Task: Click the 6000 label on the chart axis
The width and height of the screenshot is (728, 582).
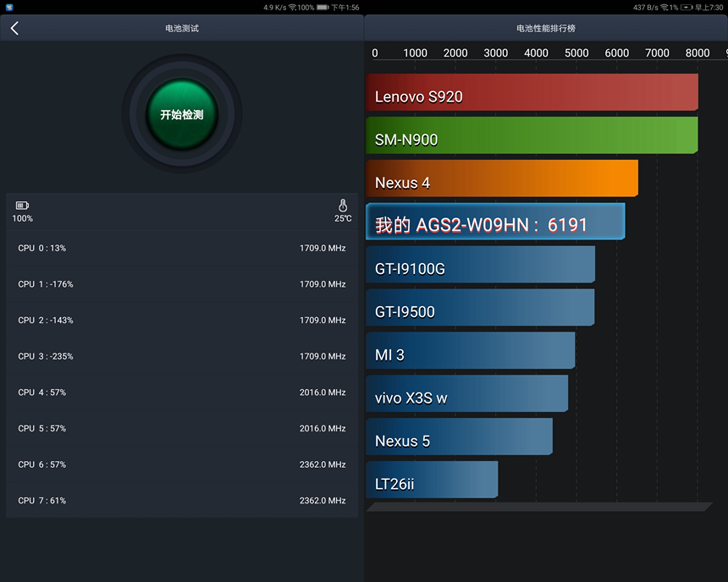Action: [x=617, y=53]
